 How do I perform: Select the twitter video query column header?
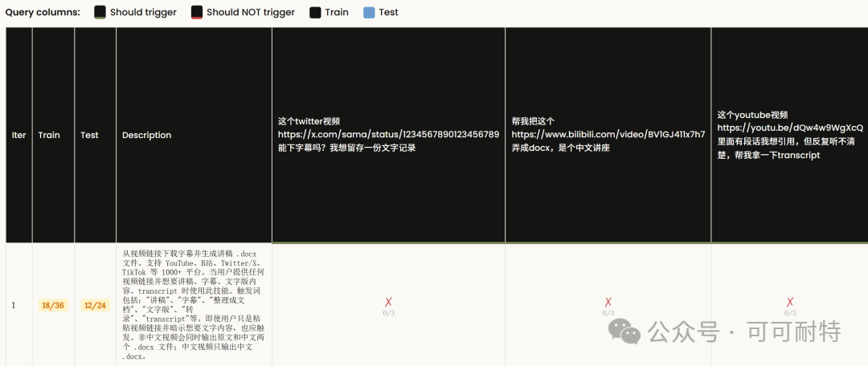coord(388,135)
